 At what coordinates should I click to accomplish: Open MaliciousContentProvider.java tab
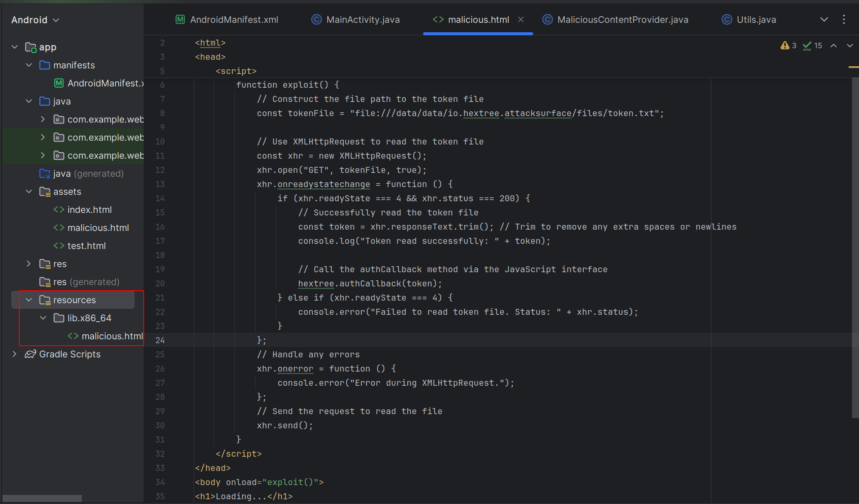(616, 20)
